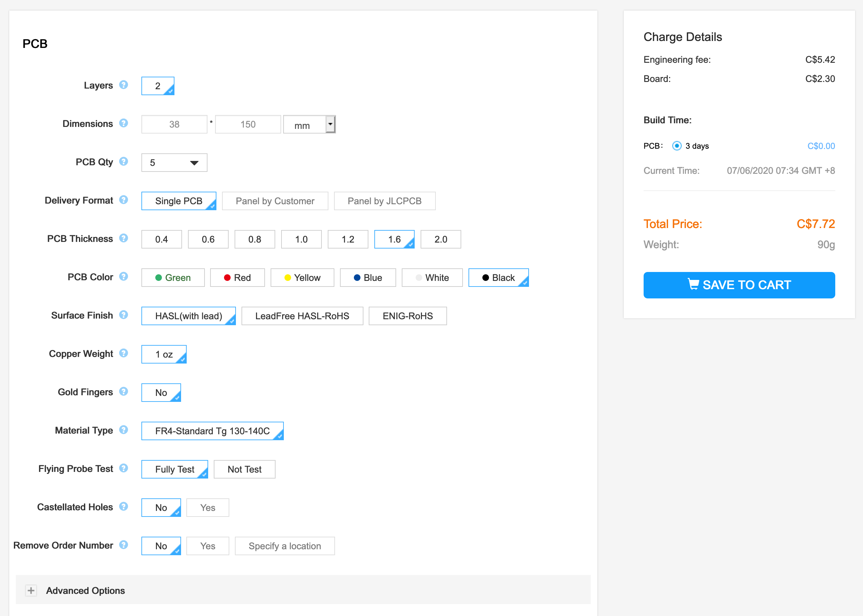Image resolution: width=863 pixels, height=616 pixels.
Task: Click the Board C$2.30 value
Action: point(820,79)
